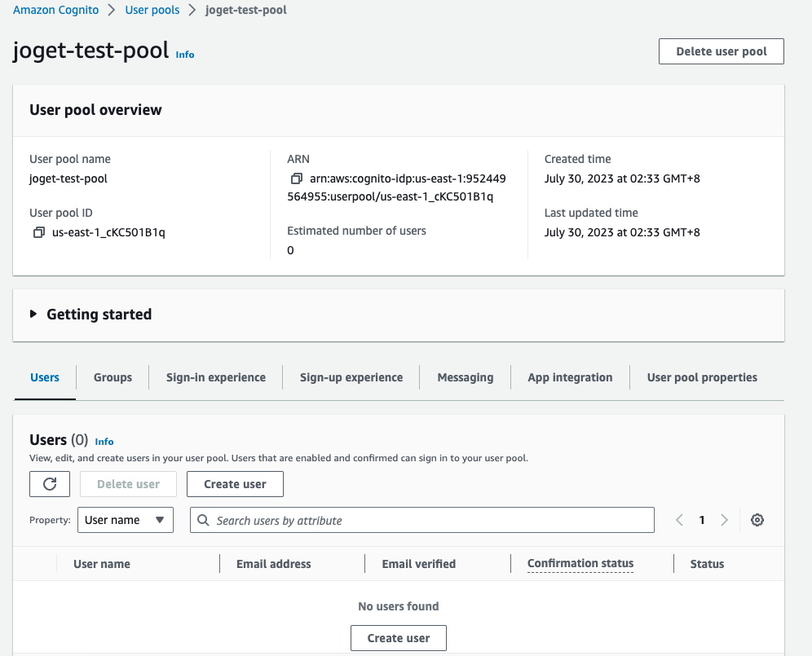Refresh the users list

pyautogui.click(x=50, y=484)
